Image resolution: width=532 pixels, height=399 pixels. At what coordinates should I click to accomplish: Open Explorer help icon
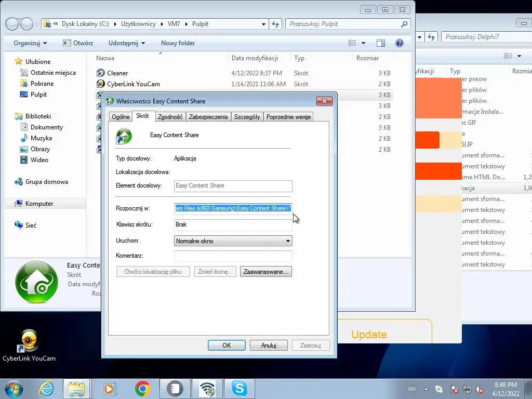tap(400, 43)
